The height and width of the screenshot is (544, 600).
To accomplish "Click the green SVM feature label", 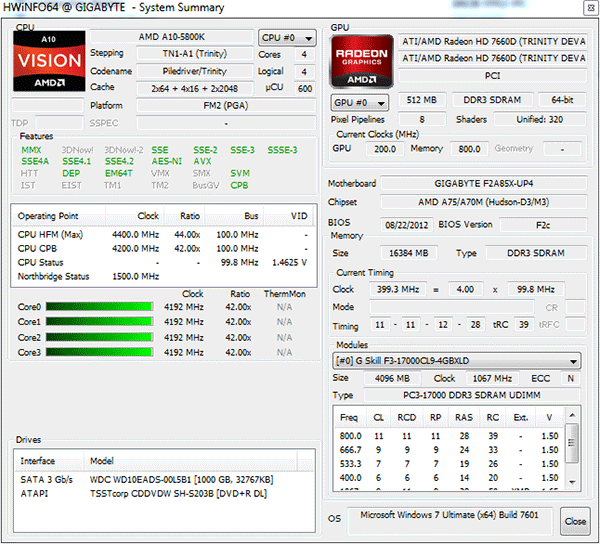I will click(x=240, y=173).
